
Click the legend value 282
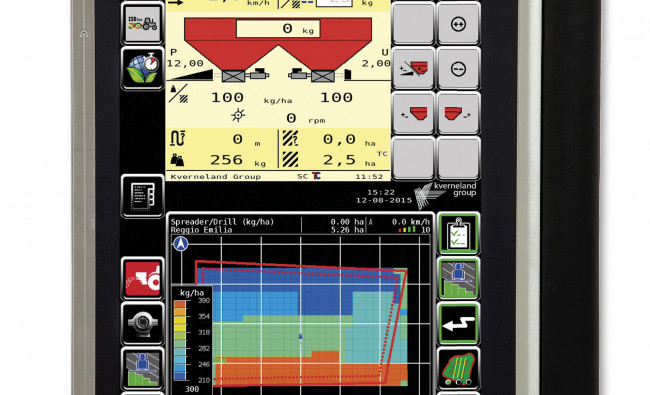[x=204, y=348]
